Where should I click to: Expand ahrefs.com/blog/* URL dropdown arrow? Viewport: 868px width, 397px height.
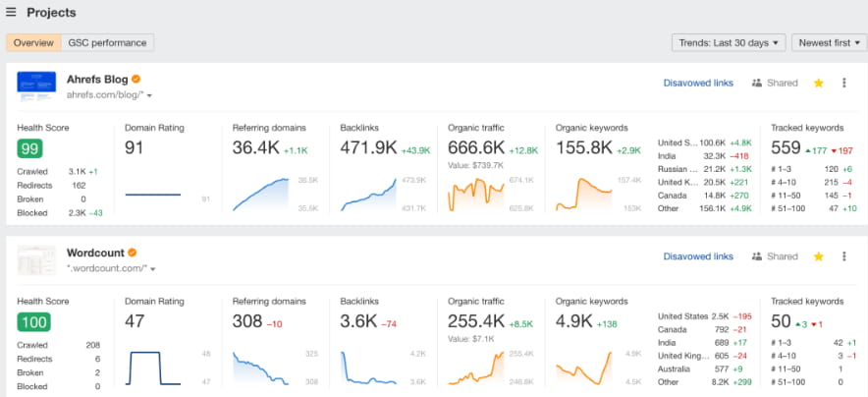pos(151,95)
